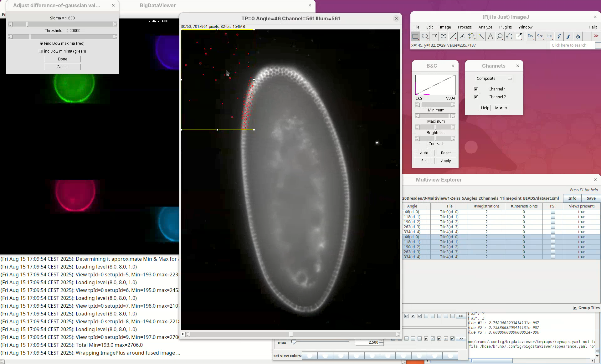
Task: Toggle Channel 2 visibility checkbox
Action: [x=476, y=97]
